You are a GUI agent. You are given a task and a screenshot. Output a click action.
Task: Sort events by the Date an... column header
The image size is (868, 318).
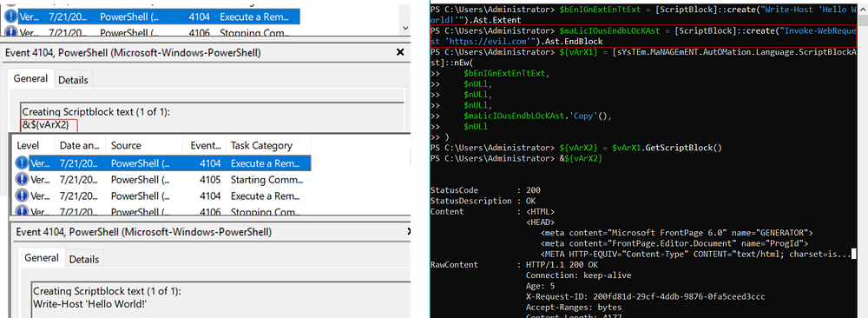(x=79, y=146)
